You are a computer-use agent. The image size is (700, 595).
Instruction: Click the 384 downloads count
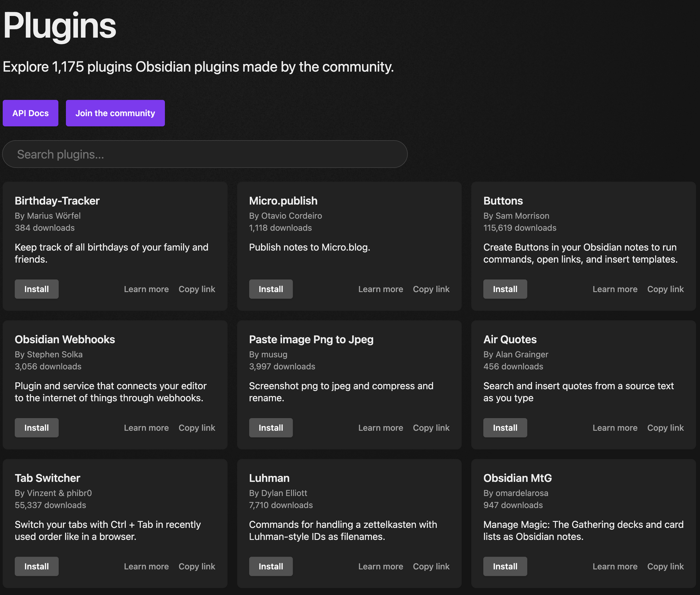point(44,228)
